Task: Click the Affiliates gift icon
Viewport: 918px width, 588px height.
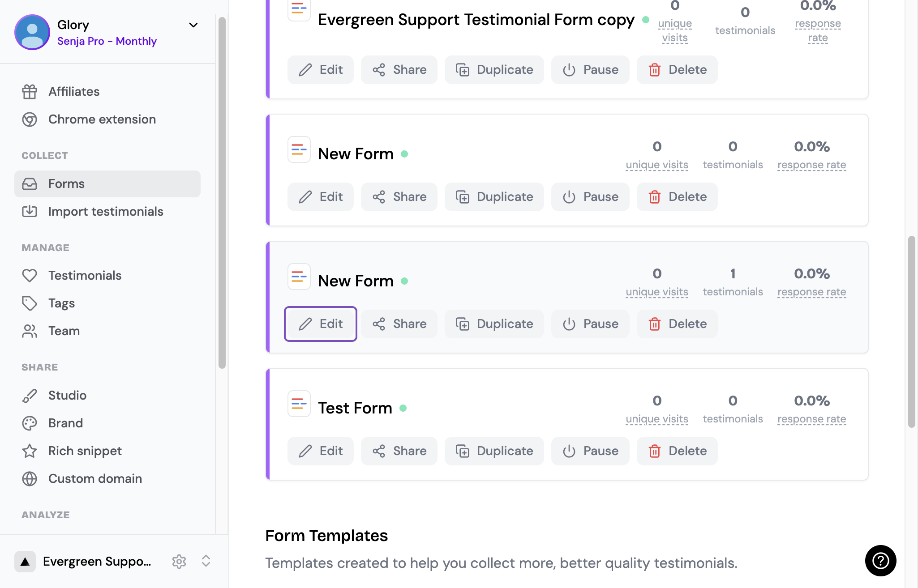Action: pos(30,92)
